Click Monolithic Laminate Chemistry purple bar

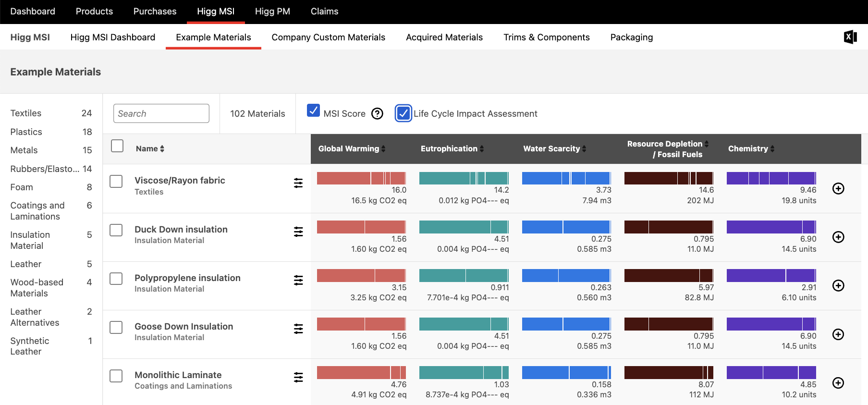(771, 372)
